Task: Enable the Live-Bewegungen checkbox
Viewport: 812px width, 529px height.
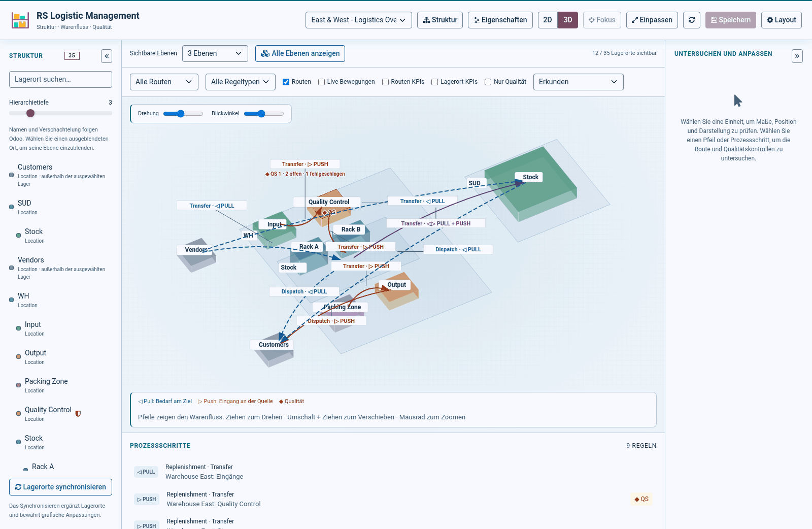Action: pyautogui.click(x=321, y=82)
